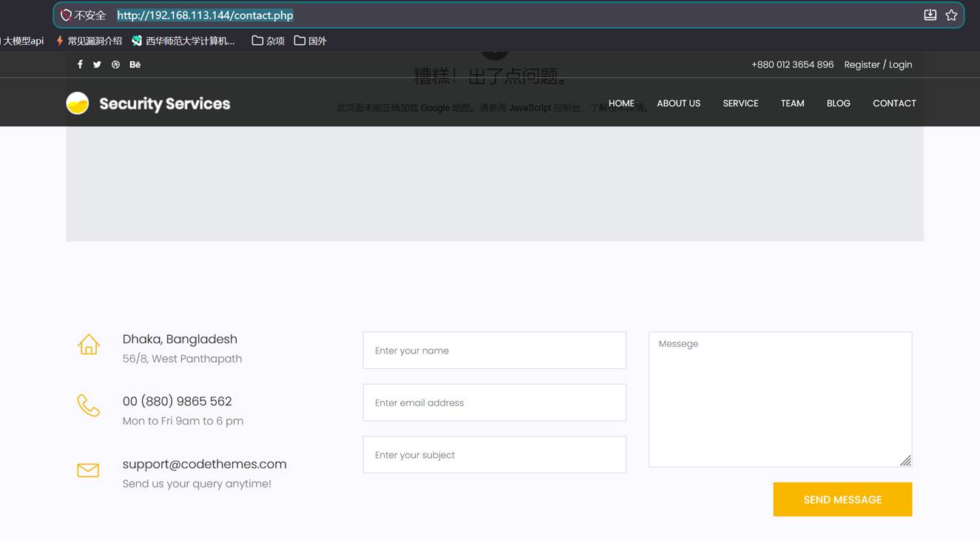This screenshot has height=540, width=980.
Task: Click the 不安全 security label
Action: click(90, 15)
